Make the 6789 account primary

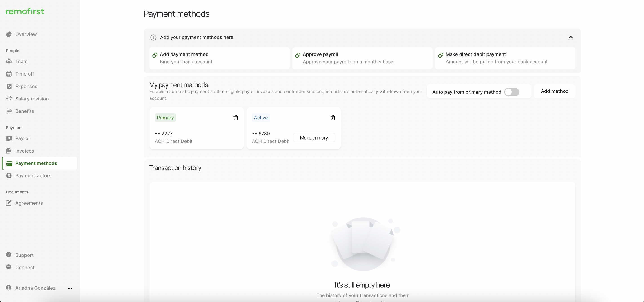click(x=314, y=138)
